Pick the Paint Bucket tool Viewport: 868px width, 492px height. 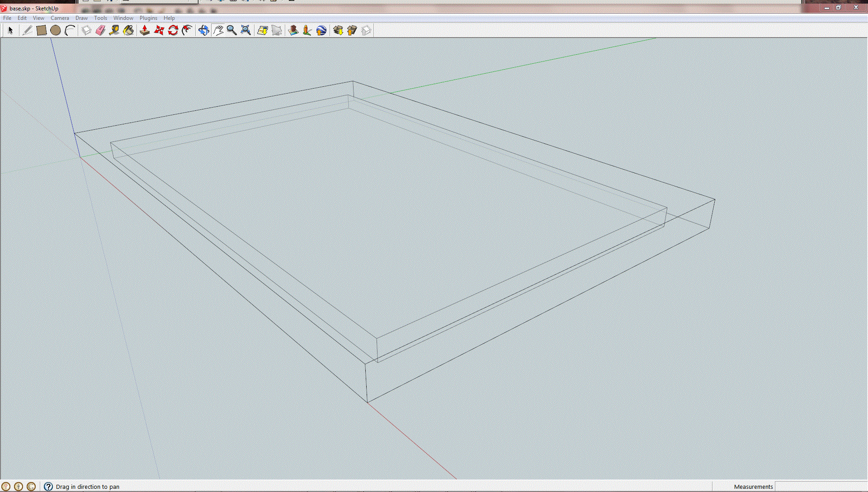128,30
